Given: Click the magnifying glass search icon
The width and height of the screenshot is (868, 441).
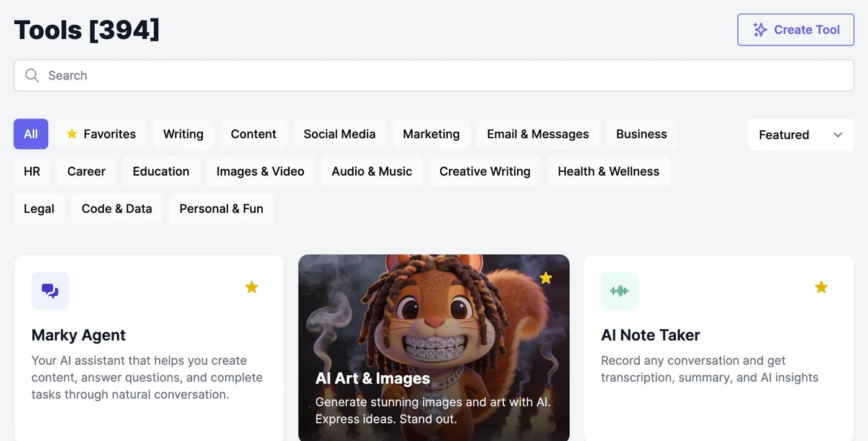Looking at the screenshot, I should pos(32,76).
